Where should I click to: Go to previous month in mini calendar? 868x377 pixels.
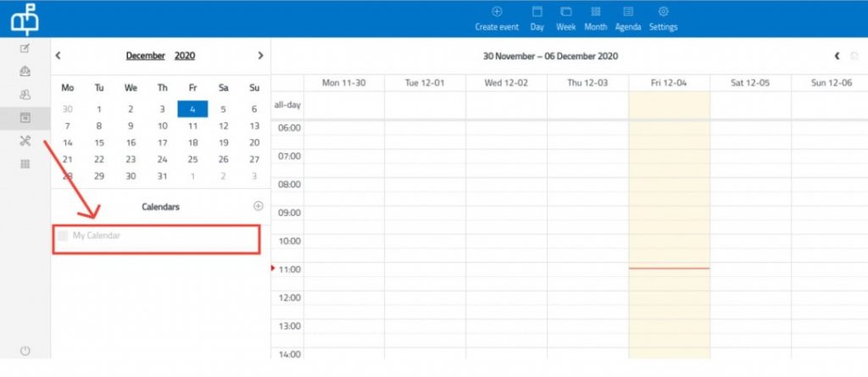pos(58,56)
